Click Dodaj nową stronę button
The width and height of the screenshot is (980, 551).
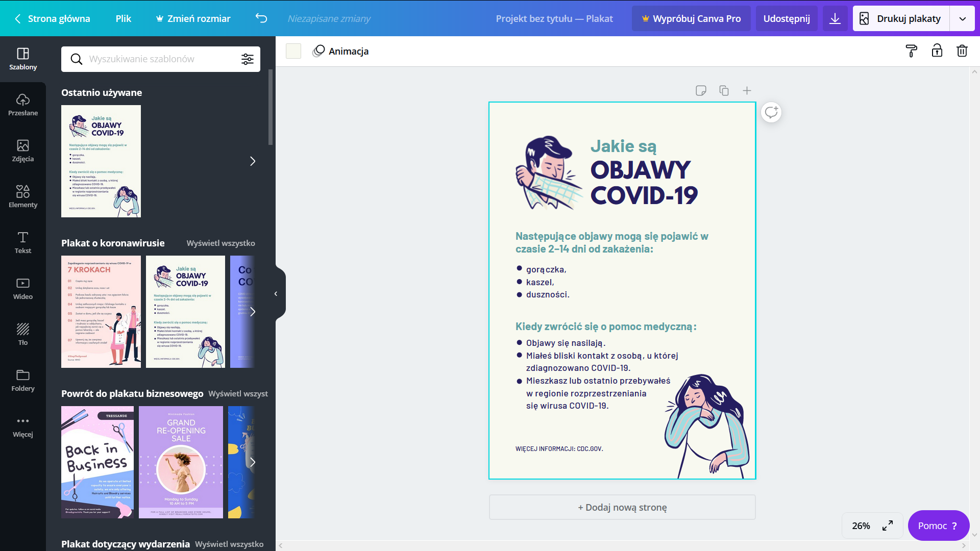(x=622, y=507)
